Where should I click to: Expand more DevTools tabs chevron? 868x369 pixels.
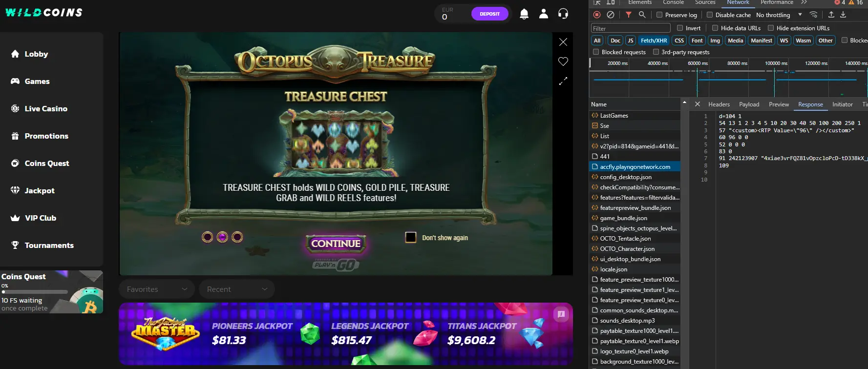804,2
